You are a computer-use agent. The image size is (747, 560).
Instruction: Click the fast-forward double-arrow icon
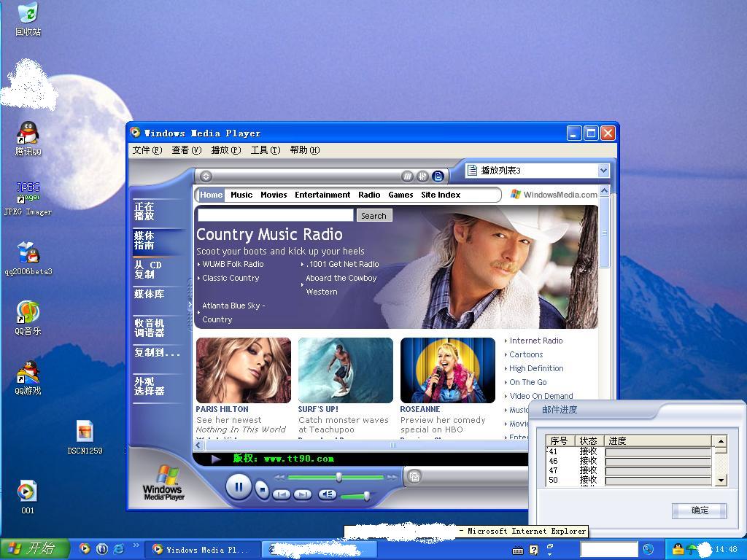[392, 477]
